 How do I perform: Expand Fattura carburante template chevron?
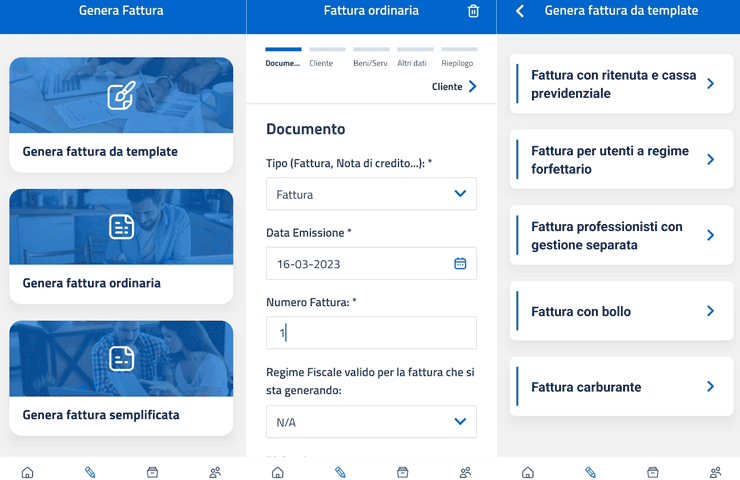(x=710, y=387)
